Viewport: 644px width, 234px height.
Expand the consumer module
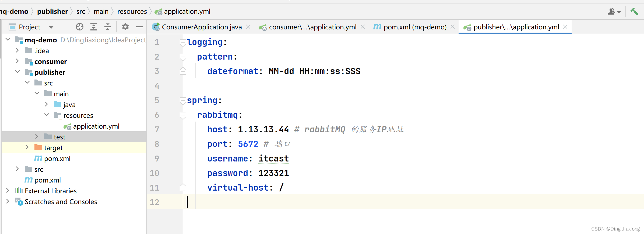point(17,61)
